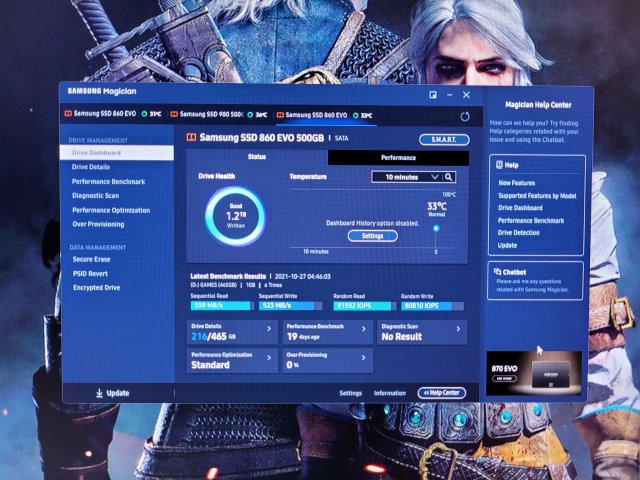The height and width of the screenshot is (480, 640).
Task: Click the Settings button in temperature panel
Action: click(372, 236)
